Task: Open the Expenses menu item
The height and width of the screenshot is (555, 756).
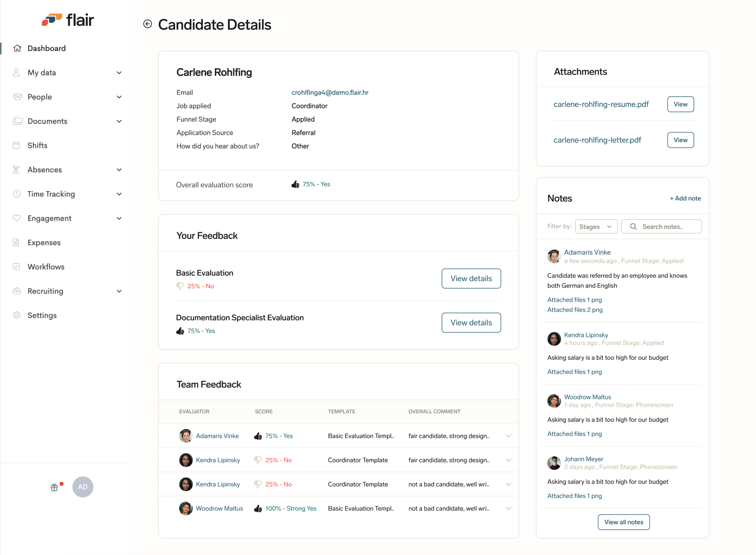Action: click(x=44, y=243)
